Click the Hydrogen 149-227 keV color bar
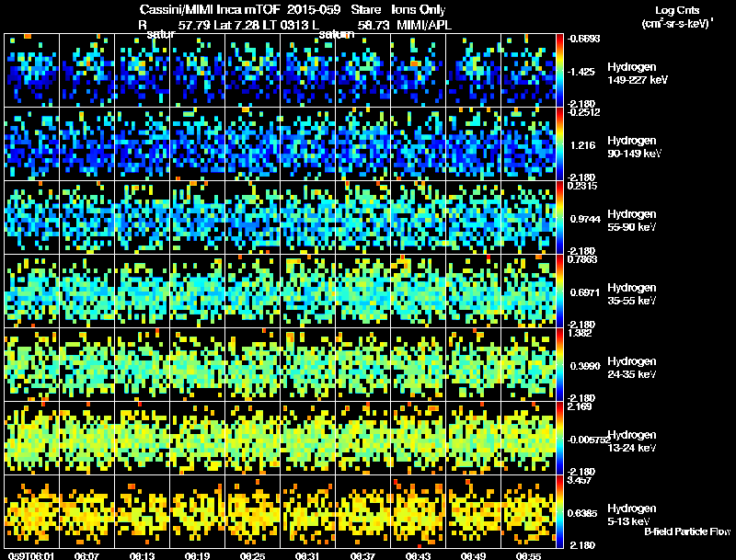 coord(559,71)
